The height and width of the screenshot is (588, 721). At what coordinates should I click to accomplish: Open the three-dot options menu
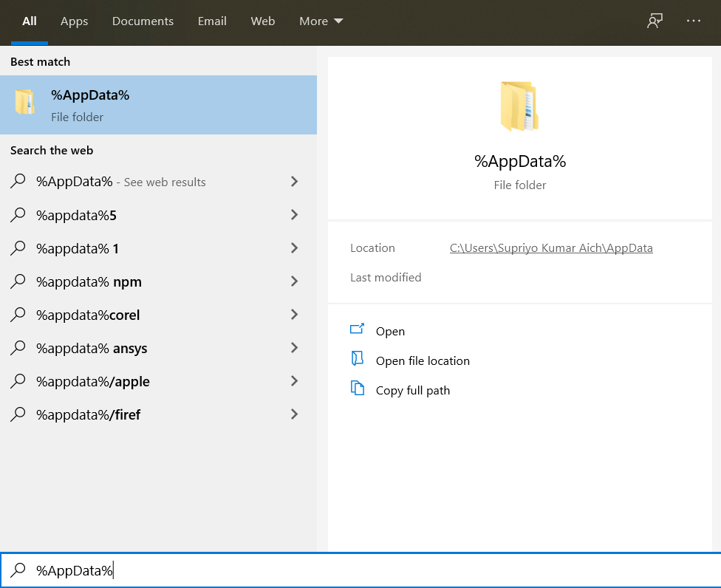tap(694, 21)
